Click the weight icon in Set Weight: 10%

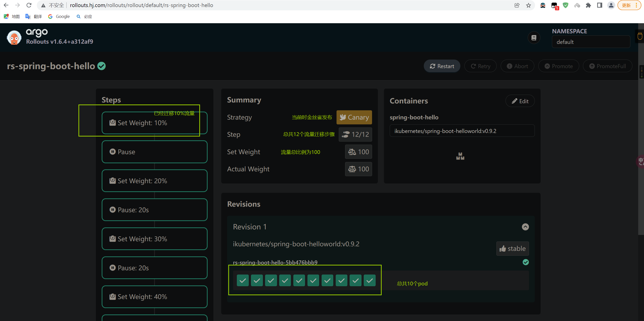tap(113, 123)
